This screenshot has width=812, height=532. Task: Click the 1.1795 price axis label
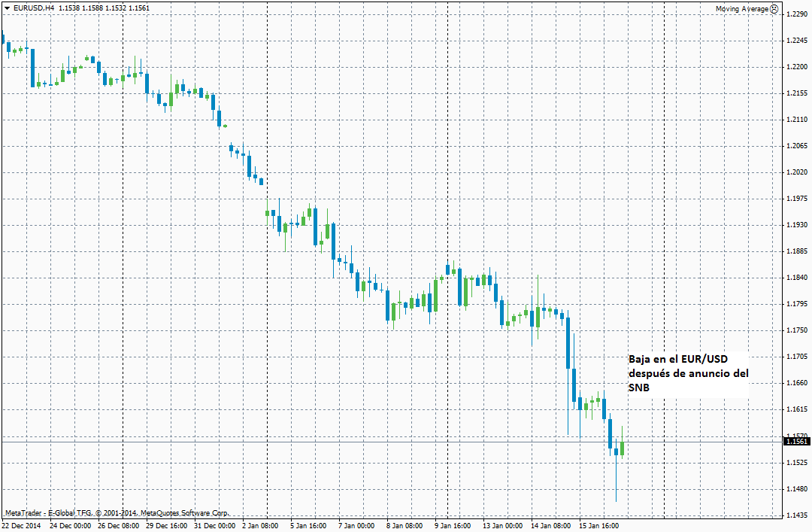[x=796, y=304]
